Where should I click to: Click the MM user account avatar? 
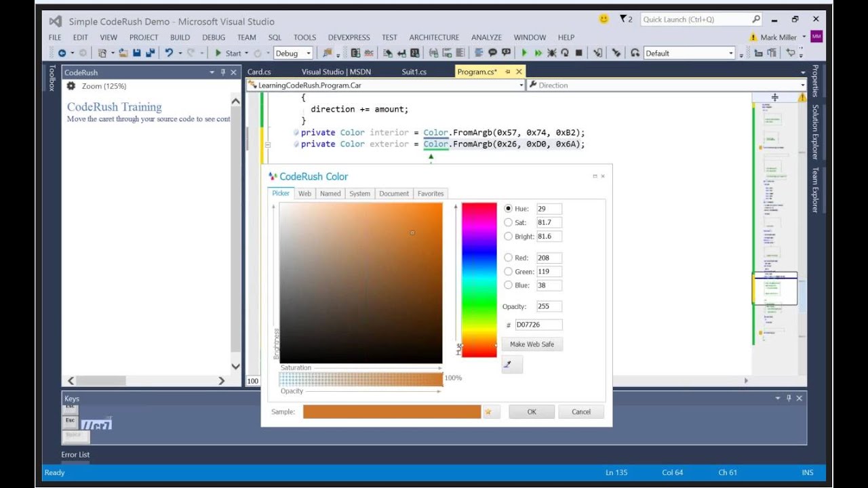pyautogui.click(x=816, y=37)
